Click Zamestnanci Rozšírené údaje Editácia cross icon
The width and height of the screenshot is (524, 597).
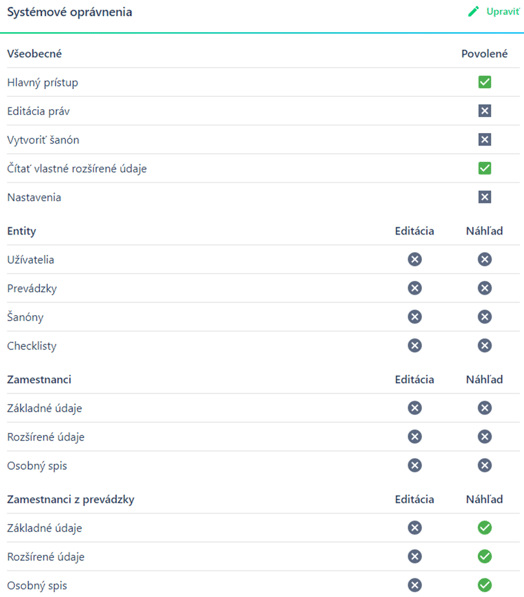point(415,436)
